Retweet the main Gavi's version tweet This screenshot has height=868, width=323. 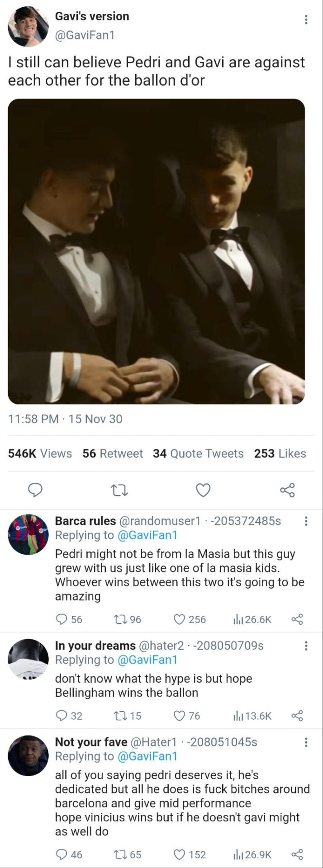click(x=119, y=490)
